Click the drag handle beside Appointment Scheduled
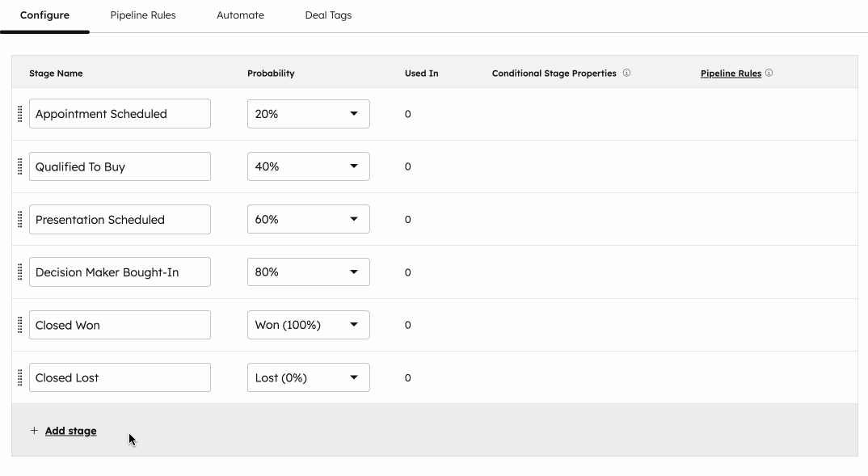 [x=19, y=113]
